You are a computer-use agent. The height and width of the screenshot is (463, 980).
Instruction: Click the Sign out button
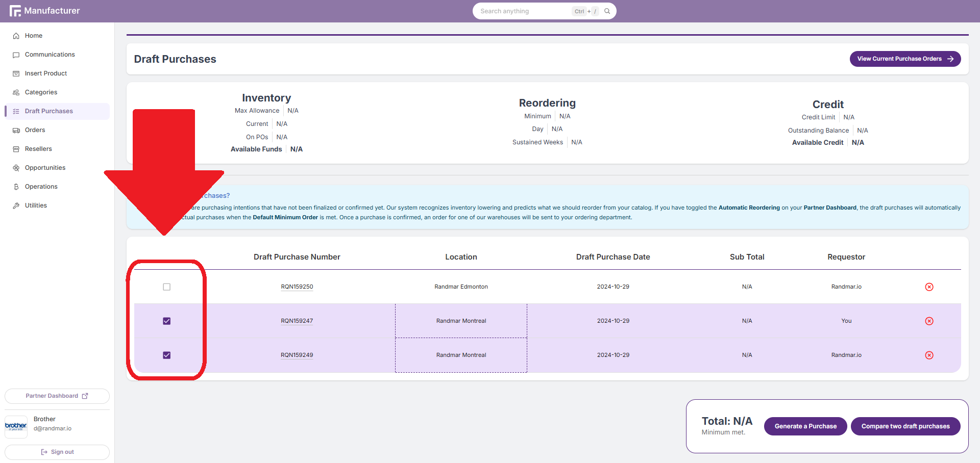pos(57,452)
